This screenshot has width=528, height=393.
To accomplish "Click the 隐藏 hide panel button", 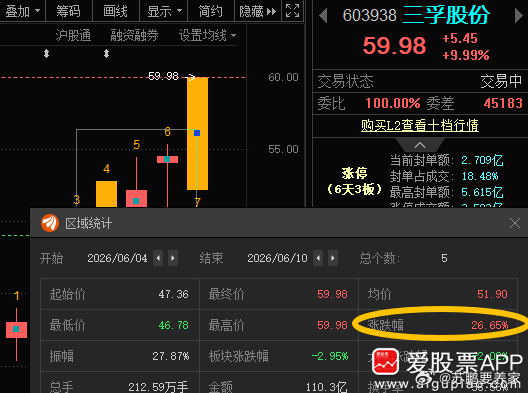I will [258, 11].
